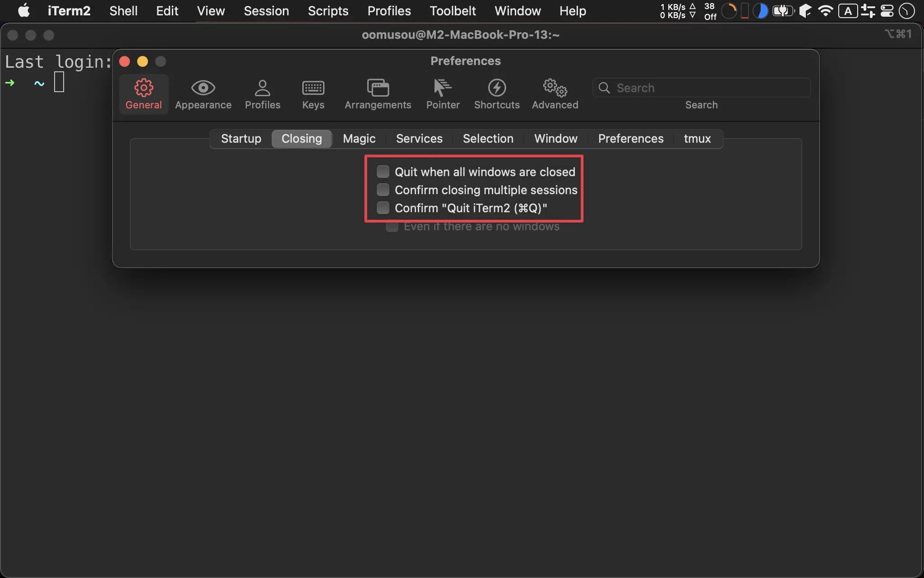Open the Advanced double-gear icon

point(555,88)
